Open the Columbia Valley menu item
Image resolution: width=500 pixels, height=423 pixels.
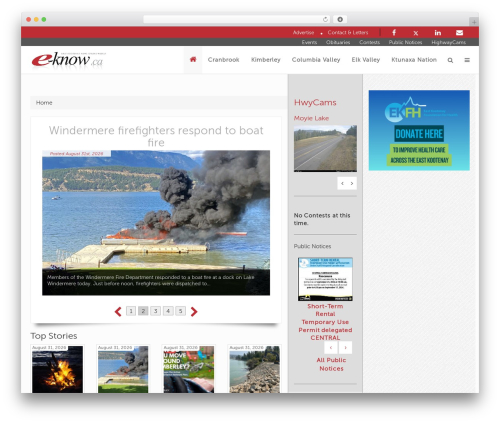(316, 60)
